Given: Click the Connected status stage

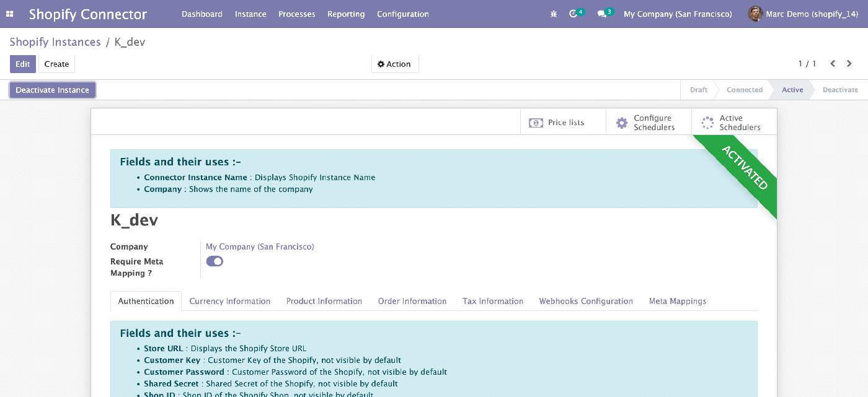Looking at the screenshot, I should [745, 90].
